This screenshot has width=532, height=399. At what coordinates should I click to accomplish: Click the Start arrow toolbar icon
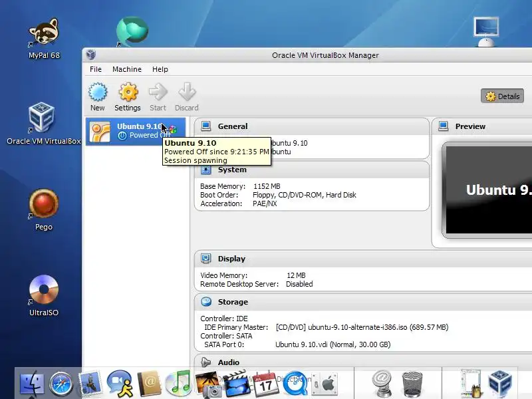click(x=158, y=92)
